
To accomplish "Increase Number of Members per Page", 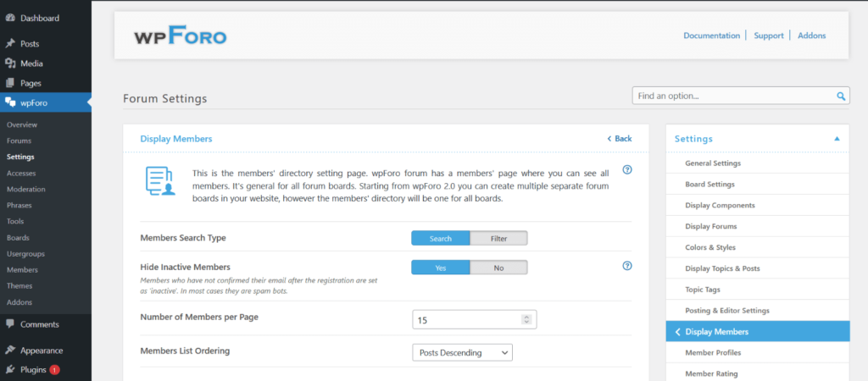I will [526, 317].
